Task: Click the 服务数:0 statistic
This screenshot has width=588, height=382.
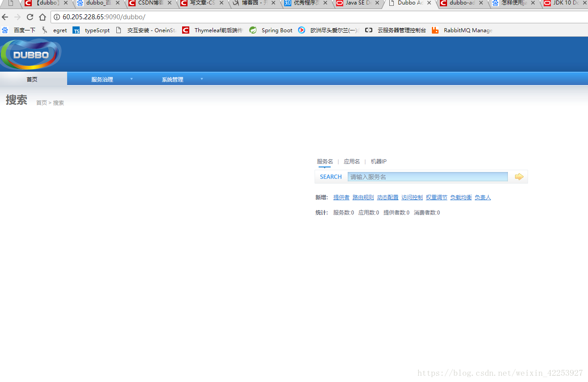Action: tap(344, 213)
